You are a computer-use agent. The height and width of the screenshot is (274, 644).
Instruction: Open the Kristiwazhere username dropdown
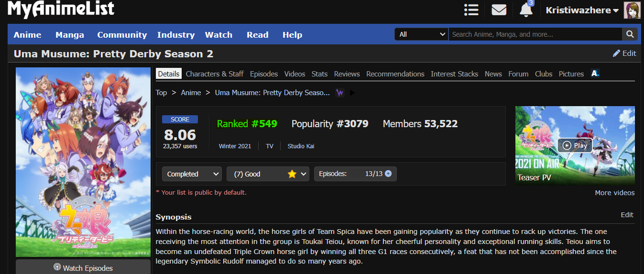(582, 10)
